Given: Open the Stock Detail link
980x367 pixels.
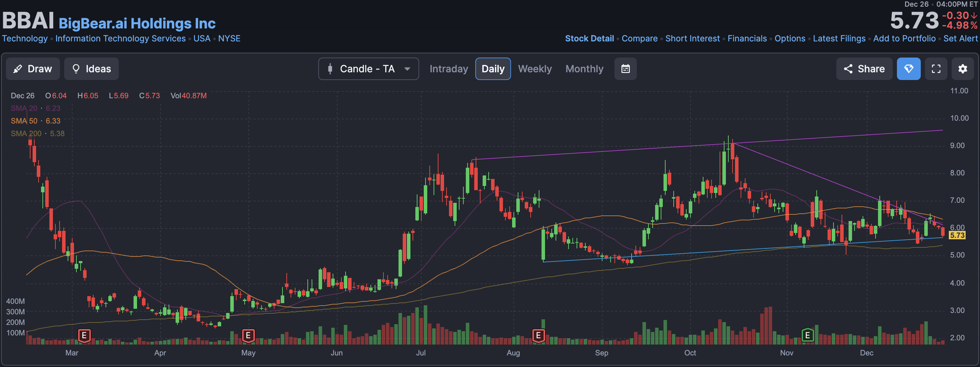Looking at the screenshot, I should (x=589, y=39).
